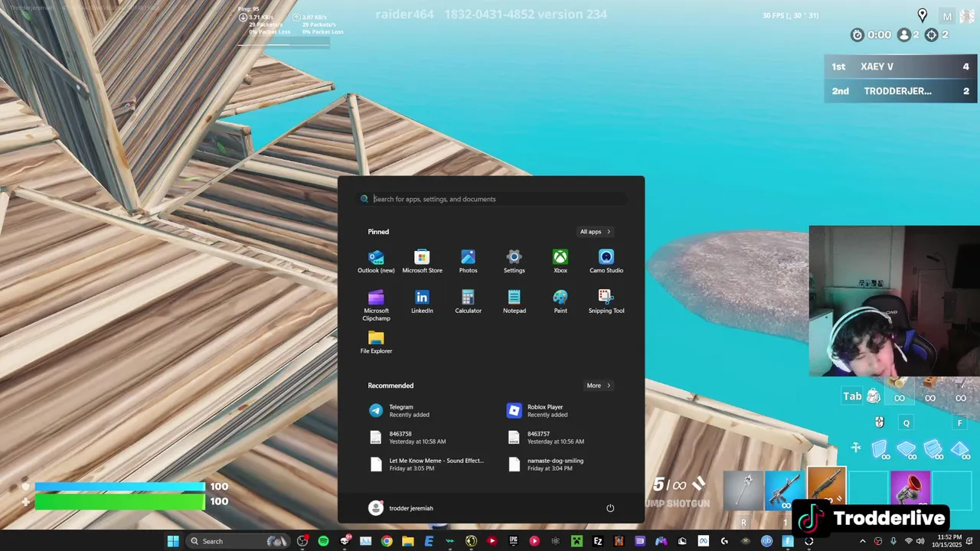Click the Spotify taskbar icon

(323, 541)
